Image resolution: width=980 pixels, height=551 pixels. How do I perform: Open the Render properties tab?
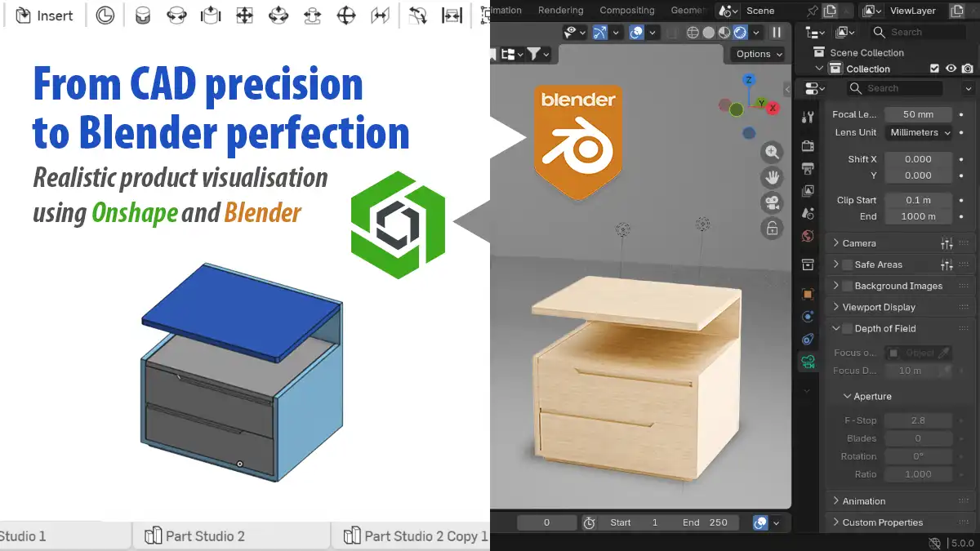pyautogui.click(x=808, y=146)
